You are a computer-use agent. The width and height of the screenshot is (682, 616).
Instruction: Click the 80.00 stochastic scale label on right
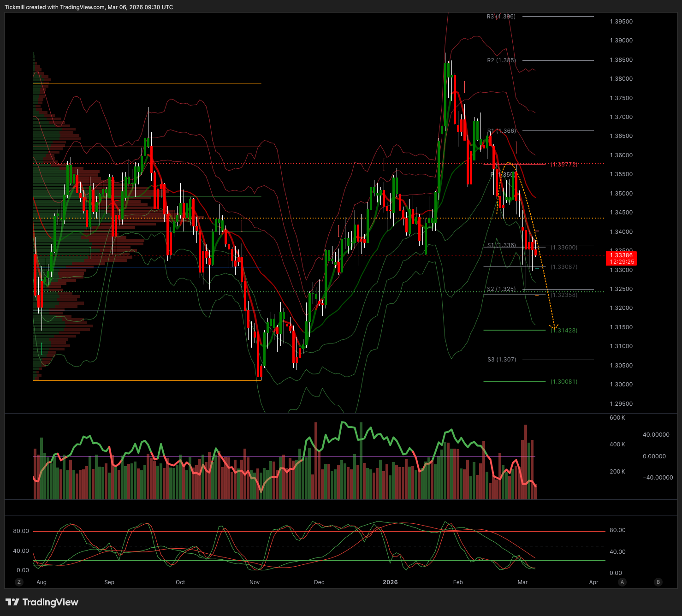click(x=617, y=530)
